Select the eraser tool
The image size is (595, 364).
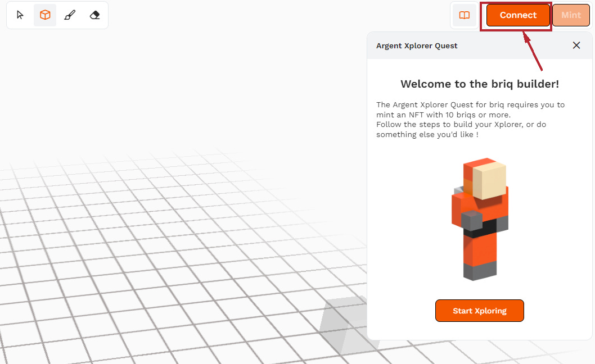(x=95, y=15)
